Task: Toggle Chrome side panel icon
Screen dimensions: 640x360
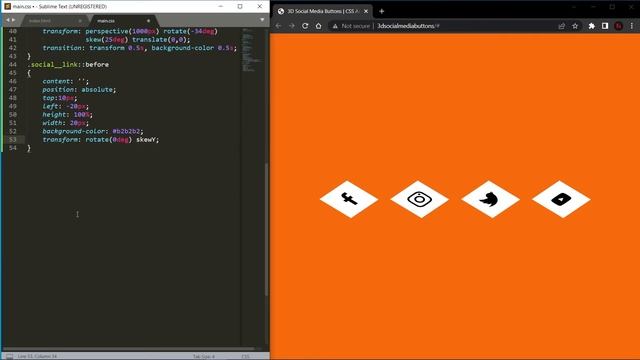Action: point(605,26)
